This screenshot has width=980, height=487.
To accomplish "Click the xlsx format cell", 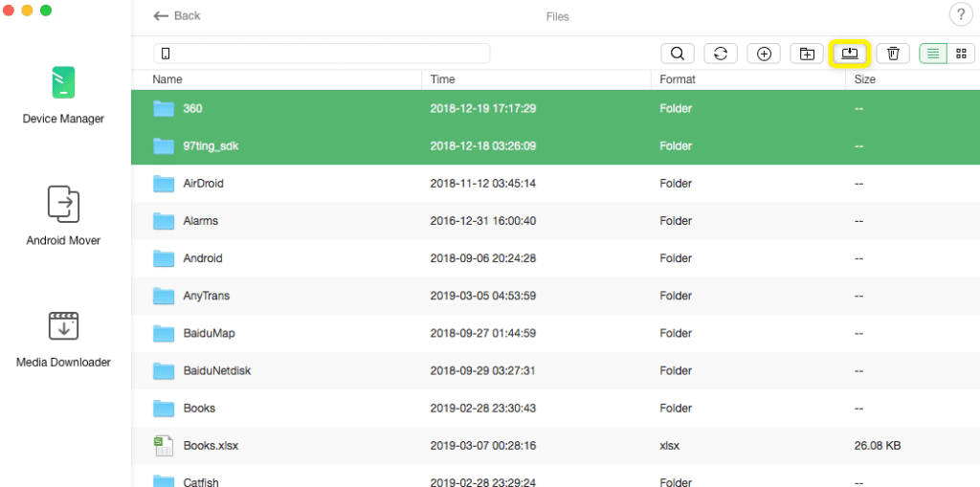I will pyautogui.click(x=669, y=446).
